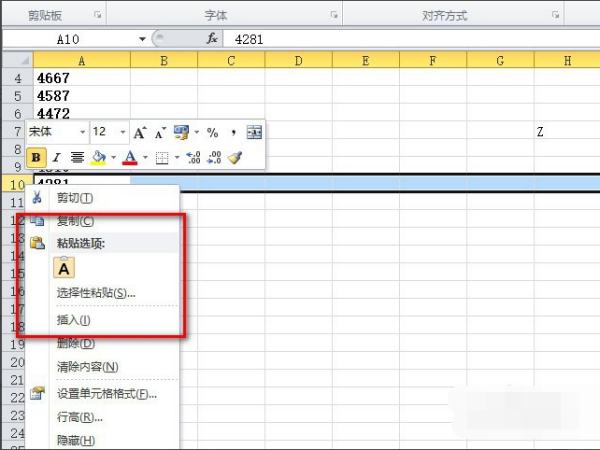
Task: Select row 4 header
Action: tap(18, 78)
